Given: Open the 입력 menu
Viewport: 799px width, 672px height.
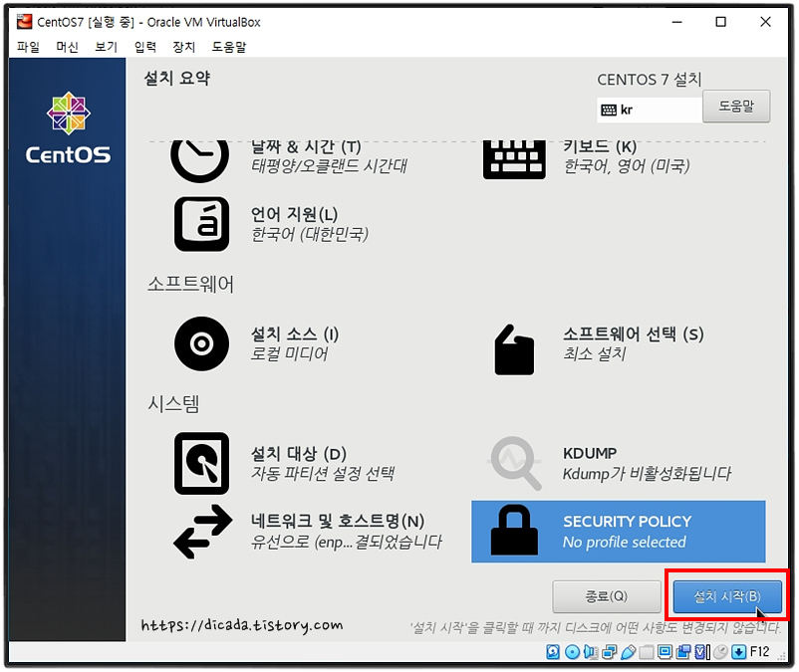Looking at the screenshot, I should tap(145, 47).
